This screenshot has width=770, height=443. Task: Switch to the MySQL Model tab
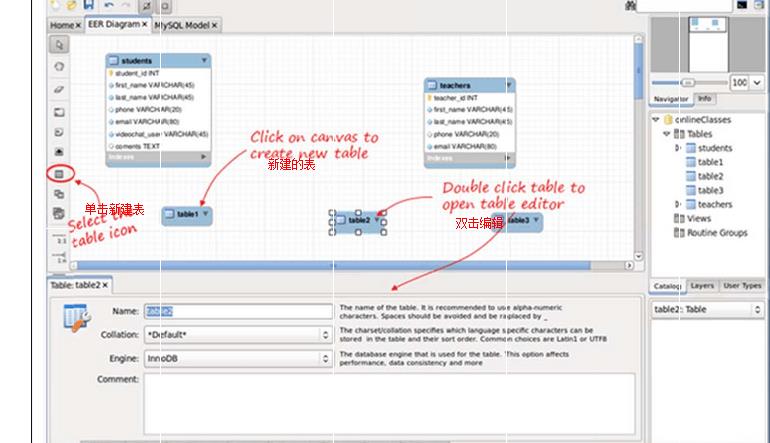point(183,25)
